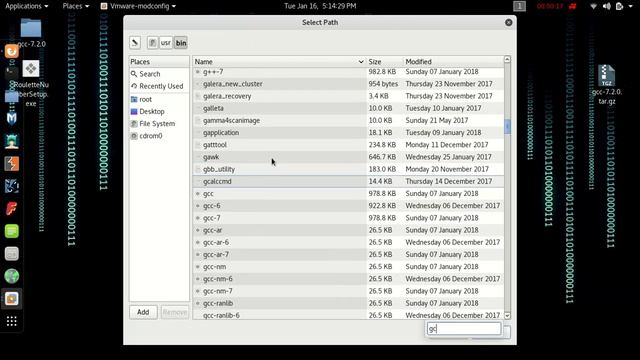
Task: Sort by the Name column header
Action: [x=279, y=62]
